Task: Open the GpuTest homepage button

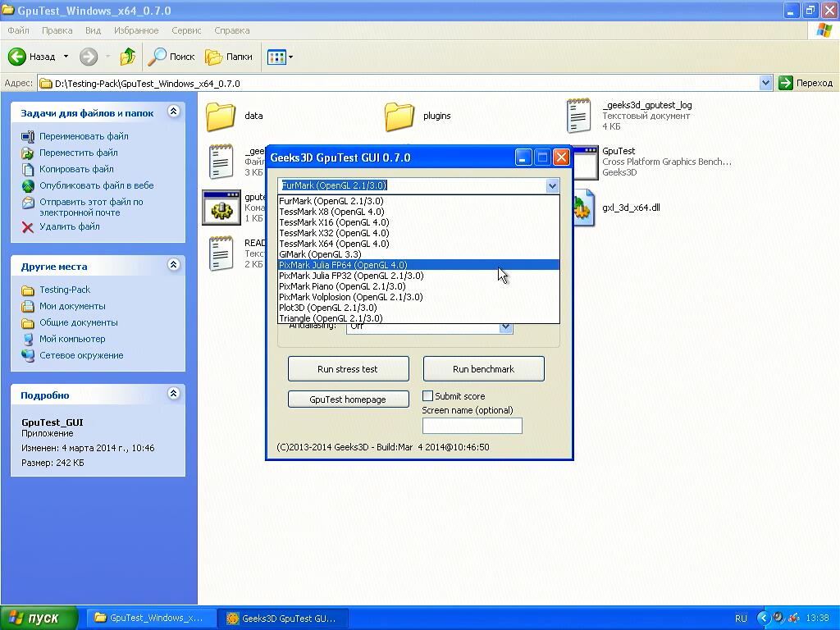Action: (x=348, y=399)
